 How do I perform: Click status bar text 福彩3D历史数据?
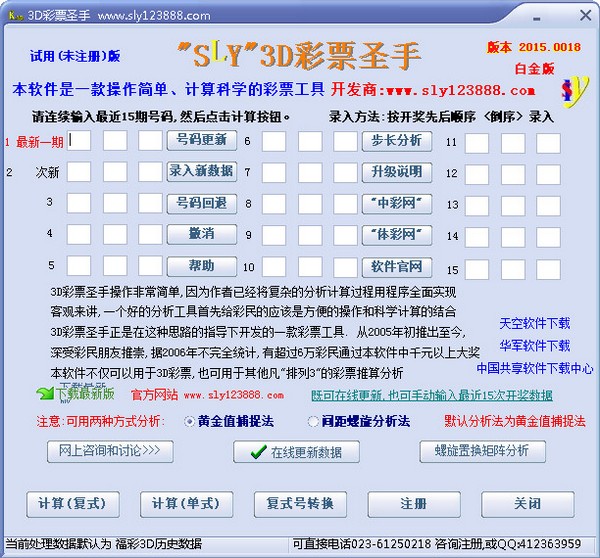pos(158,544)
